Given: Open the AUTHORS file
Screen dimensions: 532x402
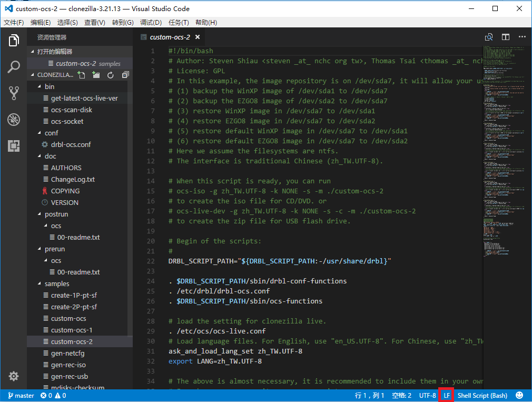Looking at the screenshot, I should point(66,168).
